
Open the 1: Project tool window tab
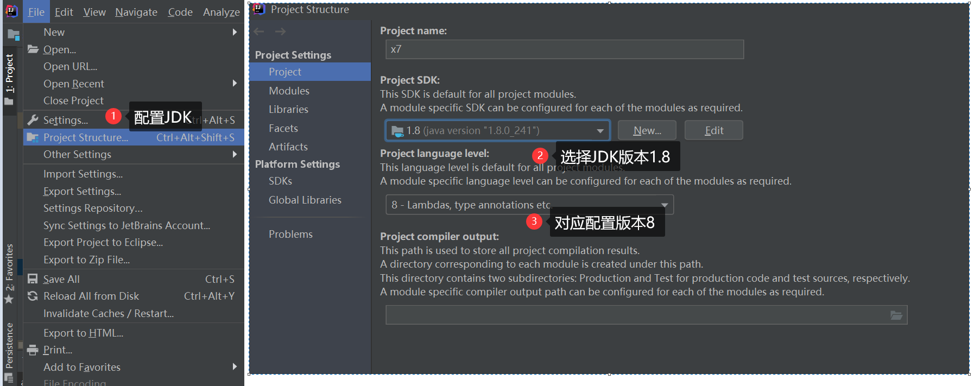9,73
